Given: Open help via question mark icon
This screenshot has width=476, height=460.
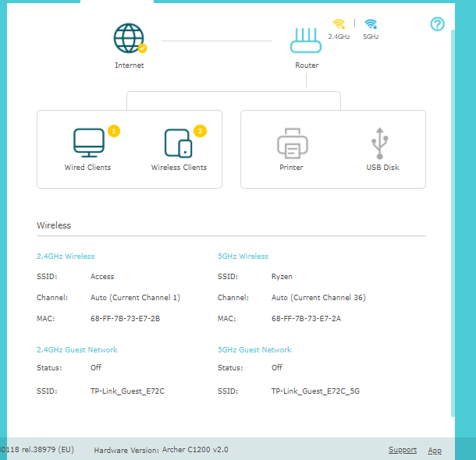Looking at the screenshot, I should [x=438, y=24].
